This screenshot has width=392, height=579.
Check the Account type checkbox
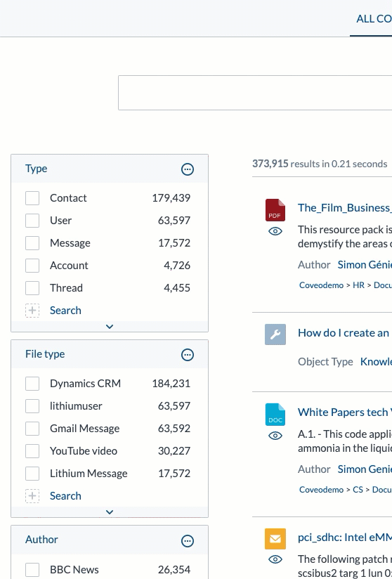[32, 266]
